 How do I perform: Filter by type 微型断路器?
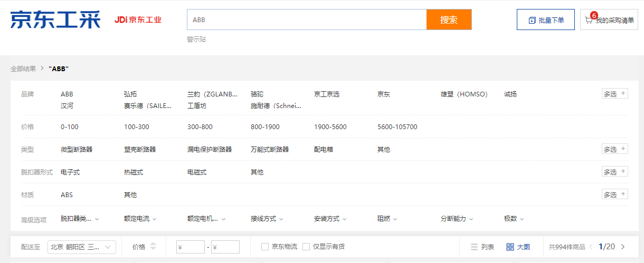point(77,150)
